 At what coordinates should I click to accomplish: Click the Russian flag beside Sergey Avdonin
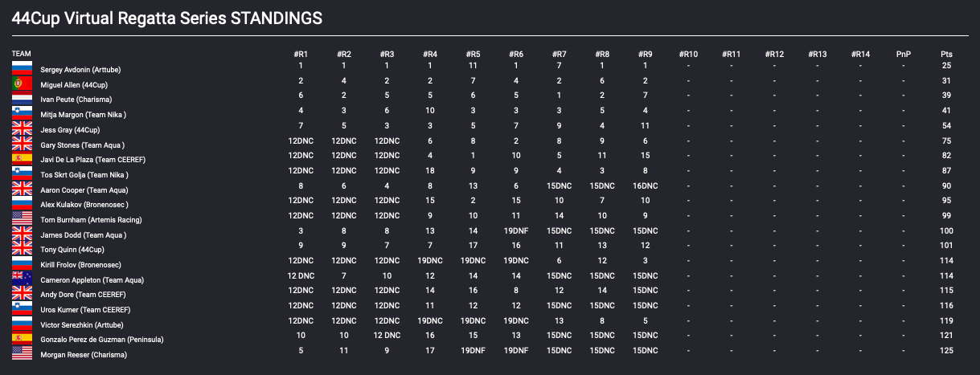click(x=22, y=67)
